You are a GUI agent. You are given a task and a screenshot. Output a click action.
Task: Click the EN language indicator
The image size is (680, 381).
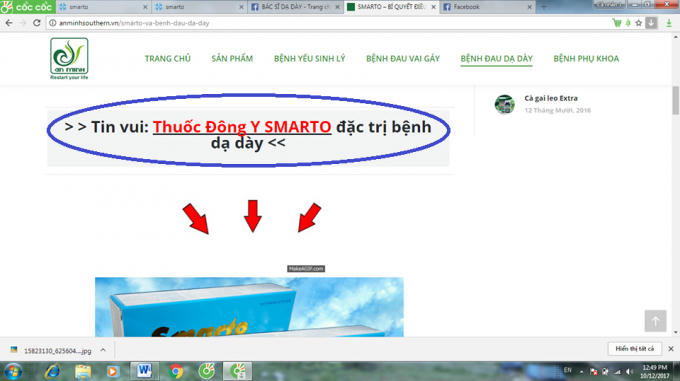click(567, 370)
